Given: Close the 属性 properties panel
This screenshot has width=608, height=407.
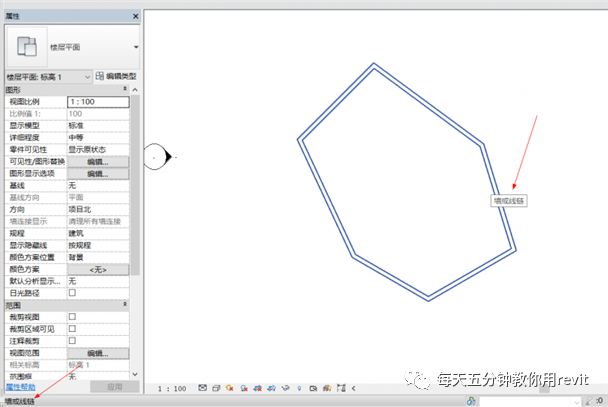Looking at the screenshot, I should 135,16.
